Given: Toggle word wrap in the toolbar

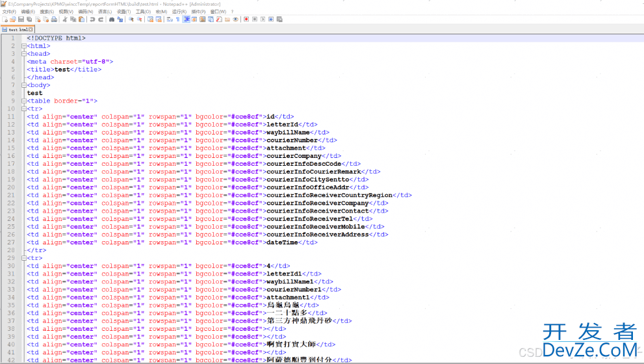Looking at the screenshot, I should 169,19.
